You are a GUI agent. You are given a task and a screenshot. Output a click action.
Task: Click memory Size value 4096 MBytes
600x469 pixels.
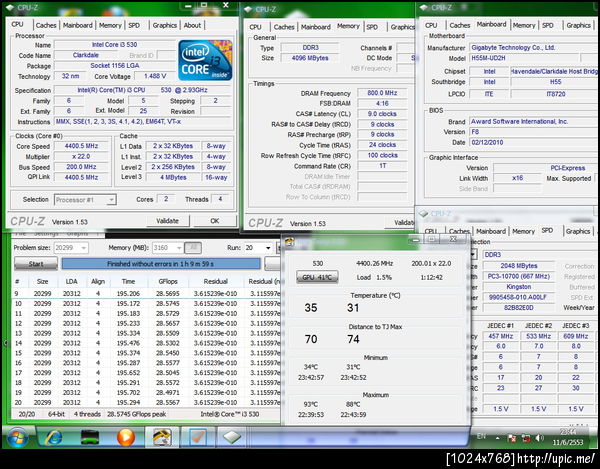point(310,58)
